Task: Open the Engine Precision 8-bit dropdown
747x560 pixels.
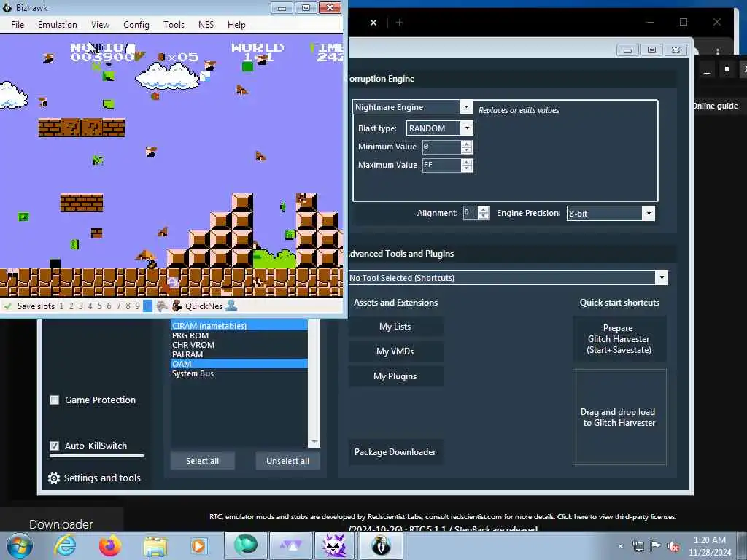Action: tap(611, 214)
